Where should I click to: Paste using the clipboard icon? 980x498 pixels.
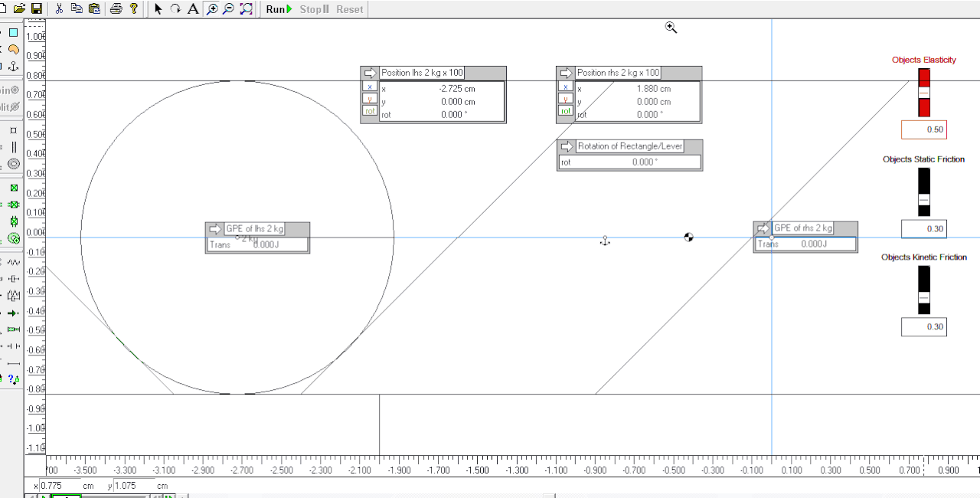(x=94, y=9)
